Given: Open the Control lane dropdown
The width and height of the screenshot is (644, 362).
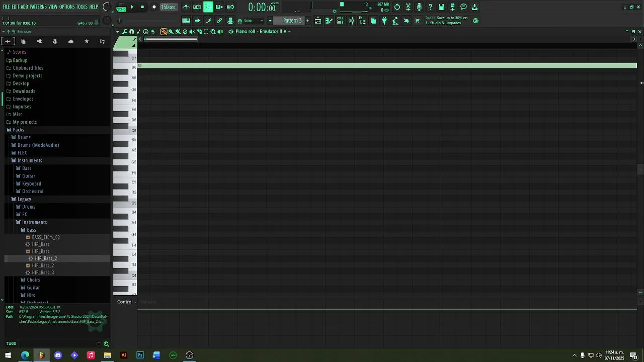Looking at the screenshot, I should pos(127,302).
